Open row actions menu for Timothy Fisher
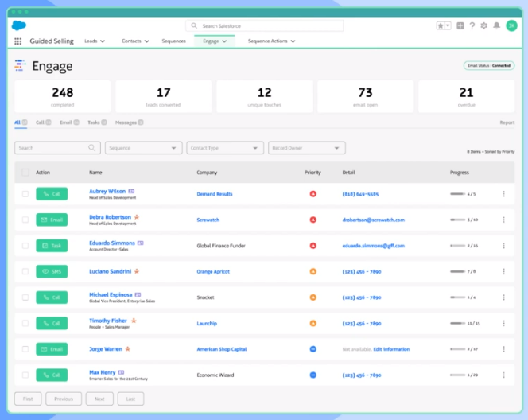Screen dimensions: 528x420 pos(503,323)
